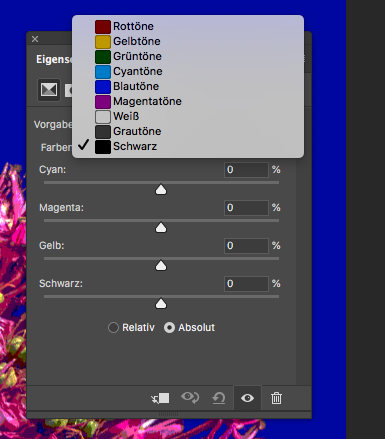
Task: Click the Cyan percentage input field
Action: [x=246, y=170]
